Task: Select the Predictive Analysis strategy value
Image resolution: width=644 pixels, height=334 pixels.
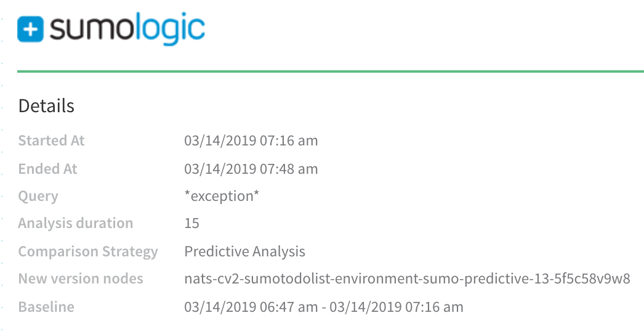Action: (245, 251)
